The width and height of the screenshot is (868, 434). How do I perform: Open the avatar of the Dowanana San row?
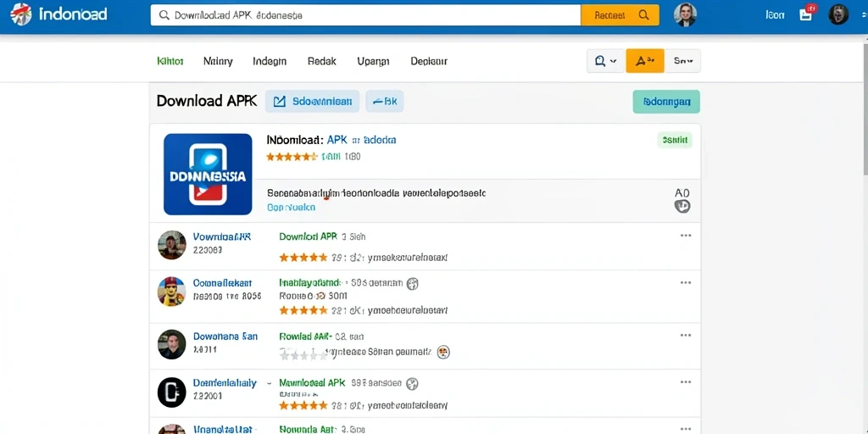tap(171, 344)
